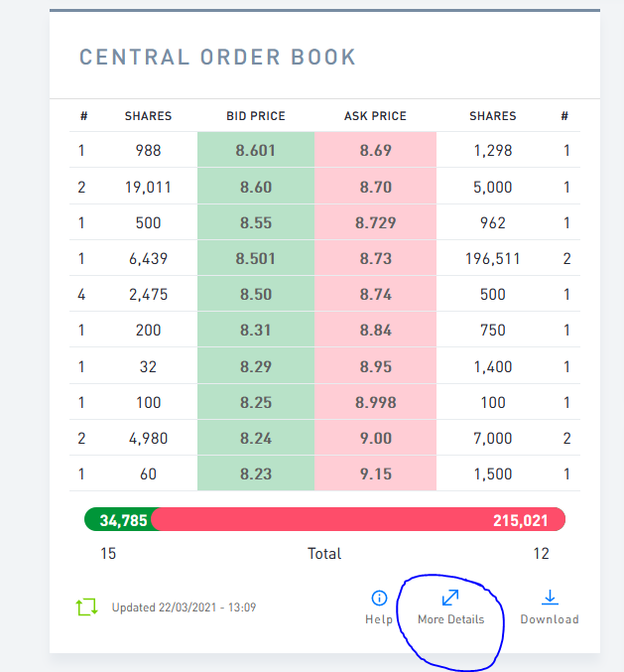Click the Help label text
This screenshot has width=624, height=672.
pos(379,619)
